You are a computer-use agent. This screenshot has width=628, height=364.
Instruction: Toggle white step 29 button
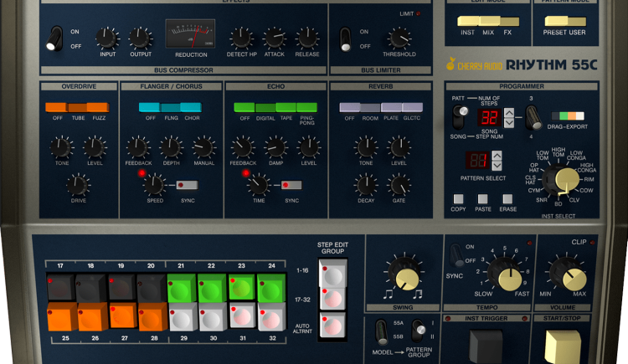(x=183, y=317)
